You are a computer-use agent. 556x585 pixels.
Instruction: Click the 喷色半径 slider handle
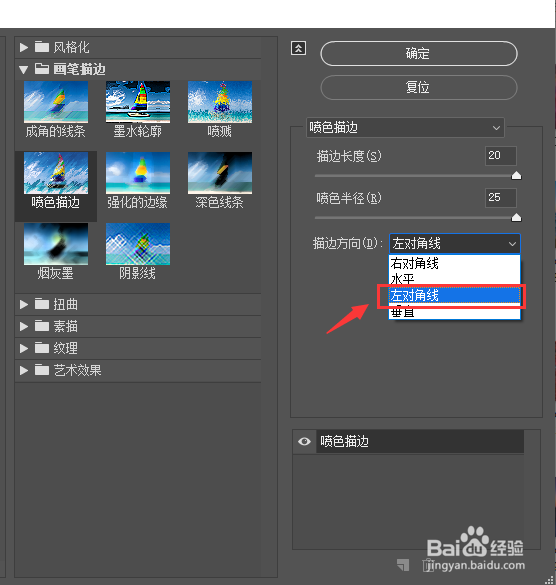tap(516, 217)
